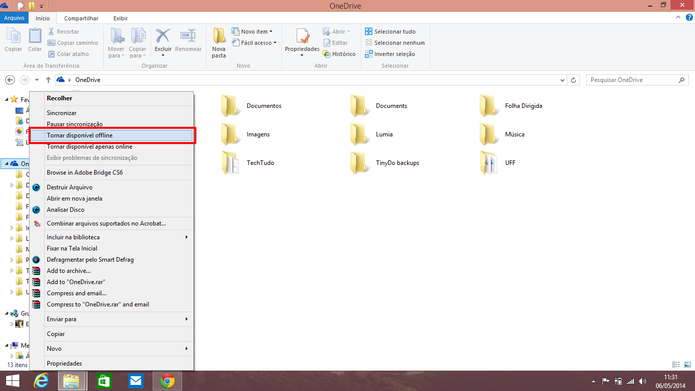Choose Sincronizar from context menu
This screenshot has height=391, width=695.
[x=112, y=113]
